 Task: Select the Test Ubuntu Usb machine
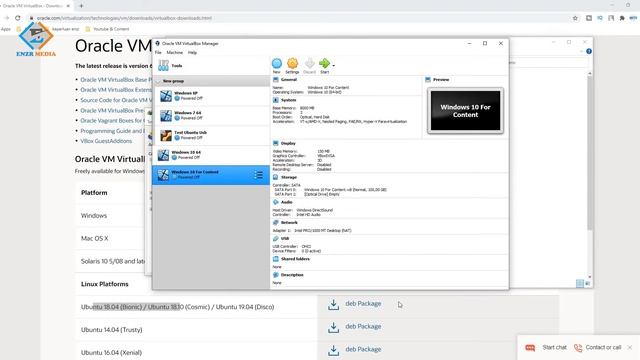[211, 135]
